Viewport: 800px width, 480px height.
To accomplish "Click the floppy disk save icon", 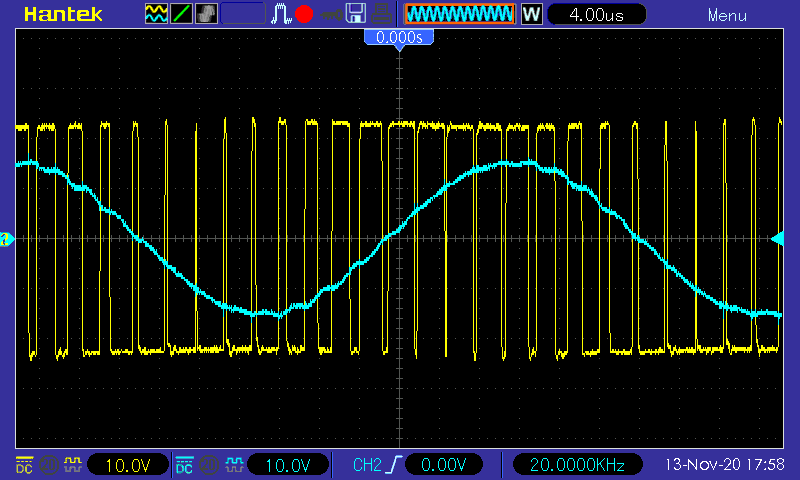I will click(x=356, y=13).
